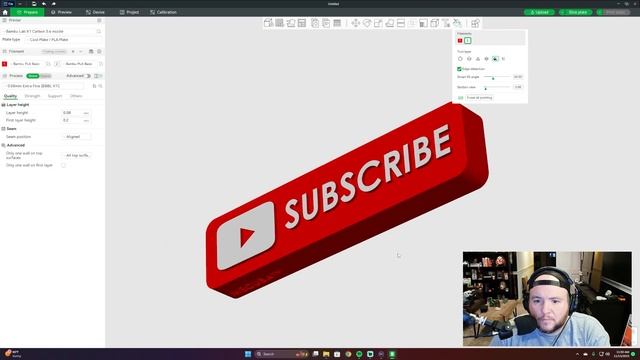This screenshot has height=360, width=640.
Task: Select the Rotate tool
Action: tap(367, 23)
